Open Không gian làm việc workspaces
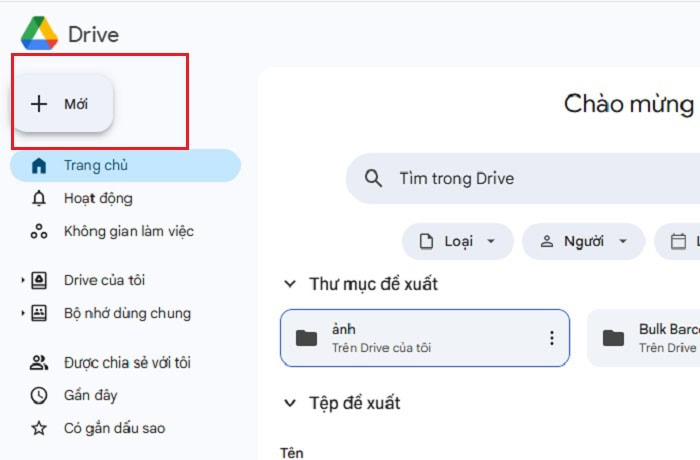Image resolution: width=700 pixels, height=460 pixels. pos(128,232)
